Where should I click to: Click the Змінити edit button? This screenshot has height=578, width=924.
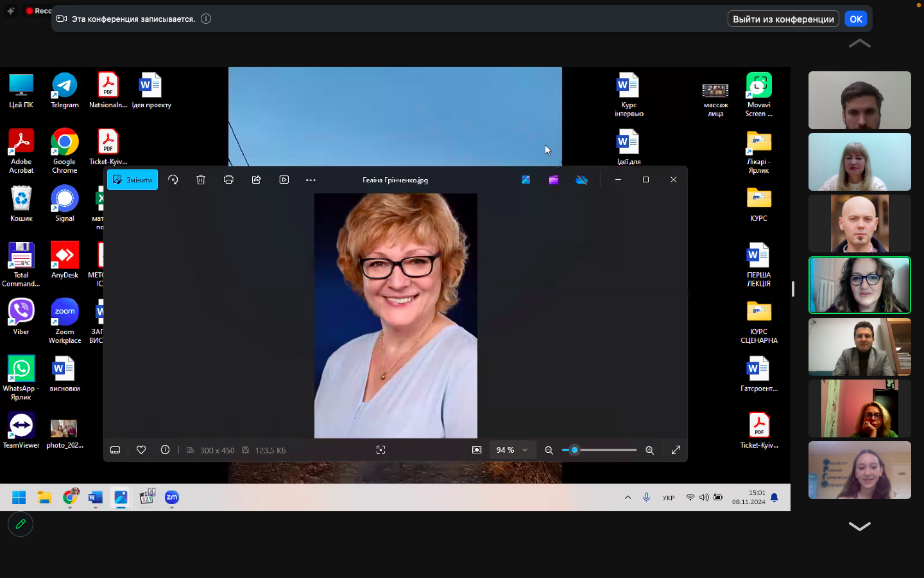point(133,180)
